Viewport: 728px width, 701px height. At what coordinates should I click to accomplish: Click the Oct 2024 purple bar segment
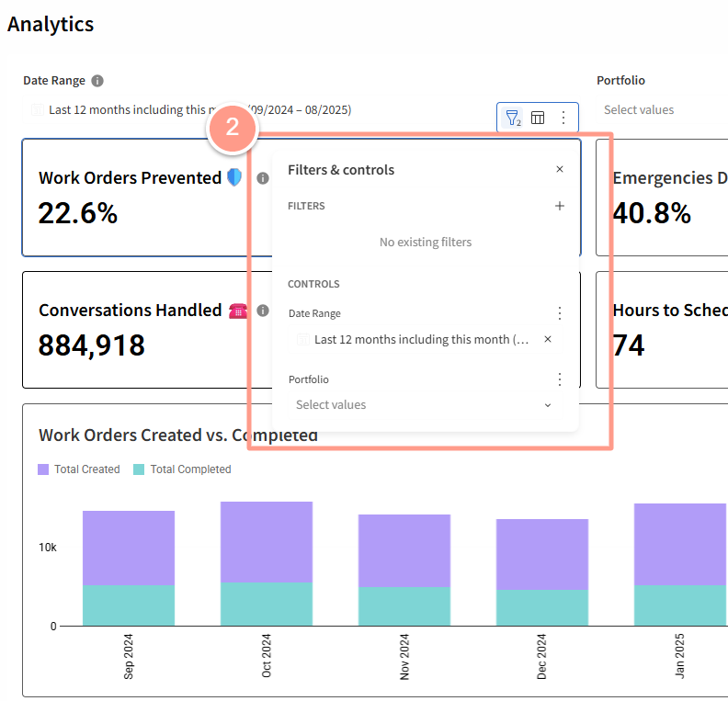click(x=267, y=542)
